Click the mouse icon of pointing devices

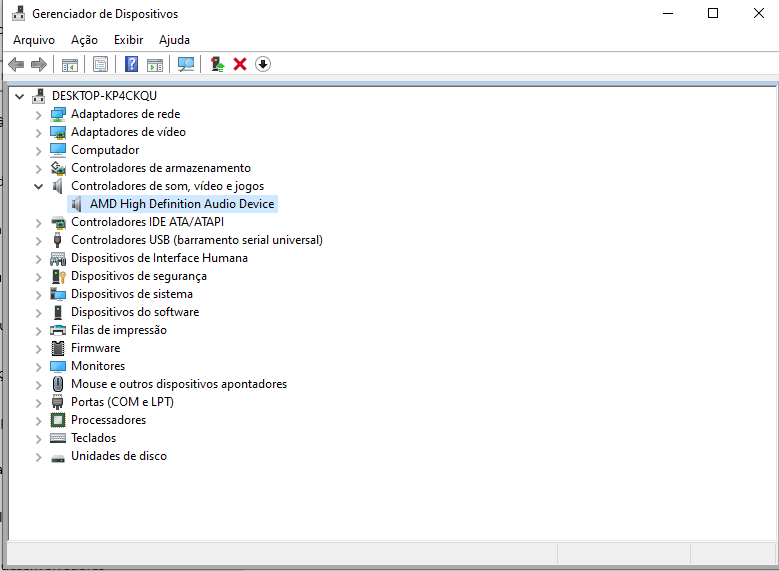(58, 384)
